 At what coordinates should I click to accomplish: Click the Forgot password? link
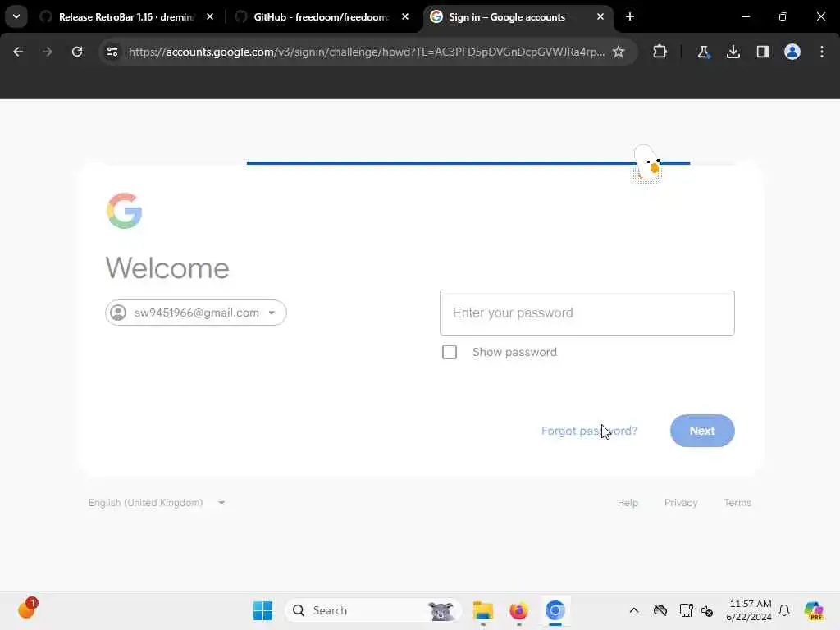click(x=589, y=431)
